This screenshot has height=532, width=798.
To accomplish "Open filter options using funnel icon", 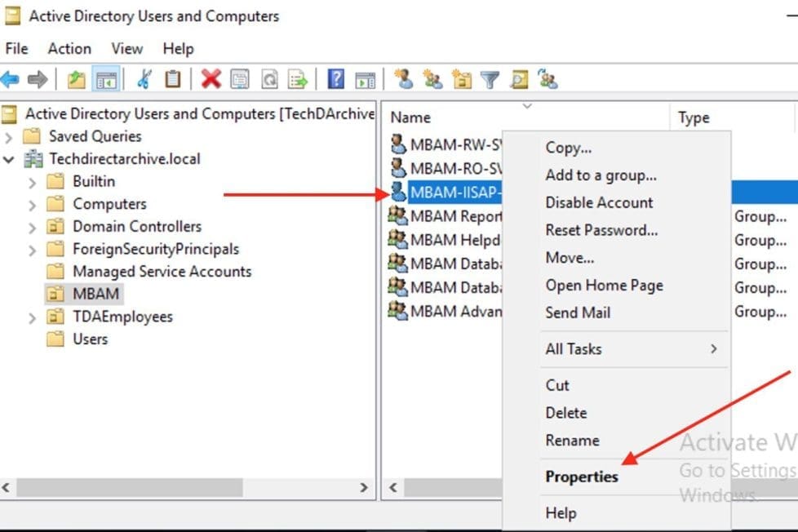I will pyautogui.click(x=490, y=79).
